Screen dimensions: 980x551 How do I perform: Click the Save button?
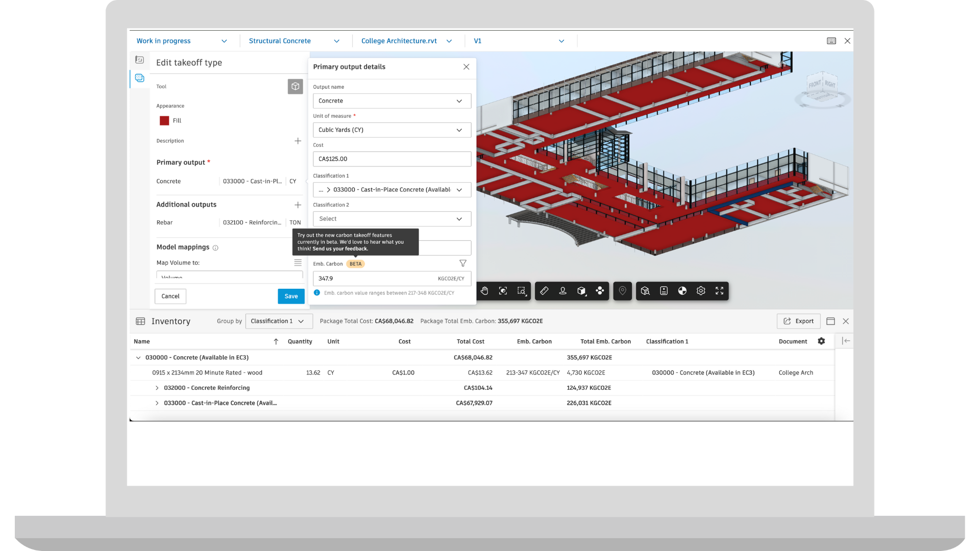click(291, 296)
